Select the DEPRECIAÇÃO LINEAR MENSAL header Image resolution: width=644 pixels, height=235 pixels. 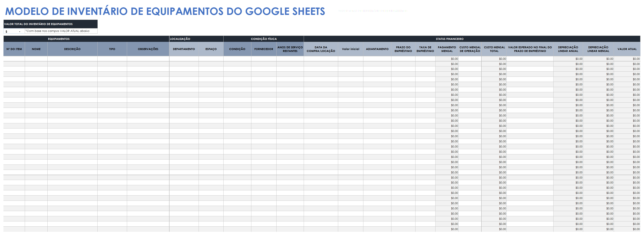click(x=598, y=49)
